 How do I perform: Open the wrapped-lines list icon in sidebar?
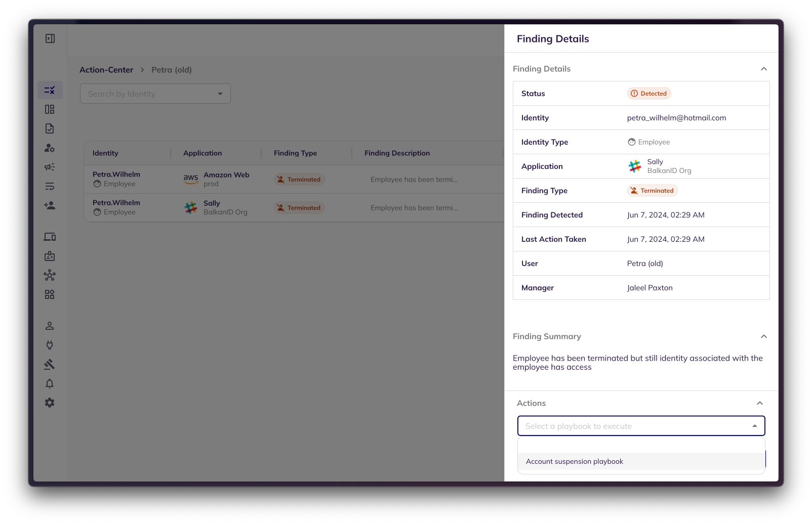click(x=50, y=186)
